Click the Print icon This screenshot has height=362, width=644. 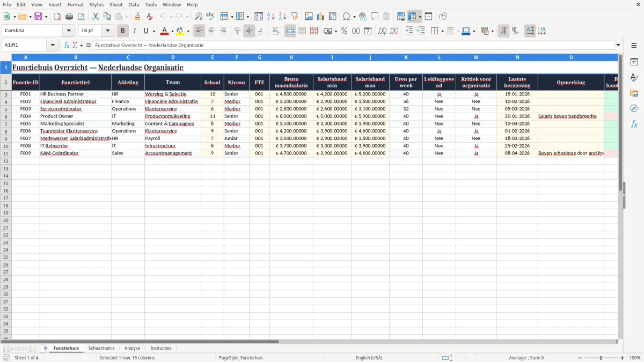(x=69, y=16)
